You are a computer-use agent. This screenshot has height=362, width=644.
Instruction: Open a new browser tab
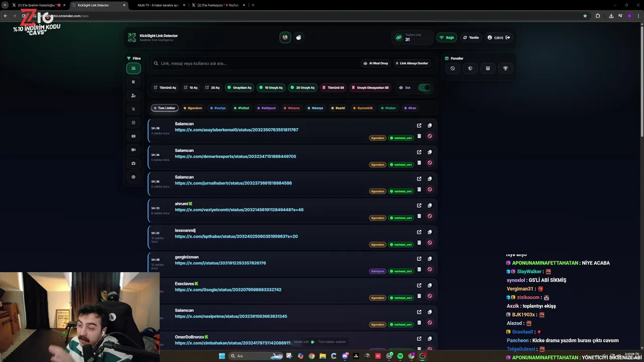pyautogui.click(x=253, y=5)
